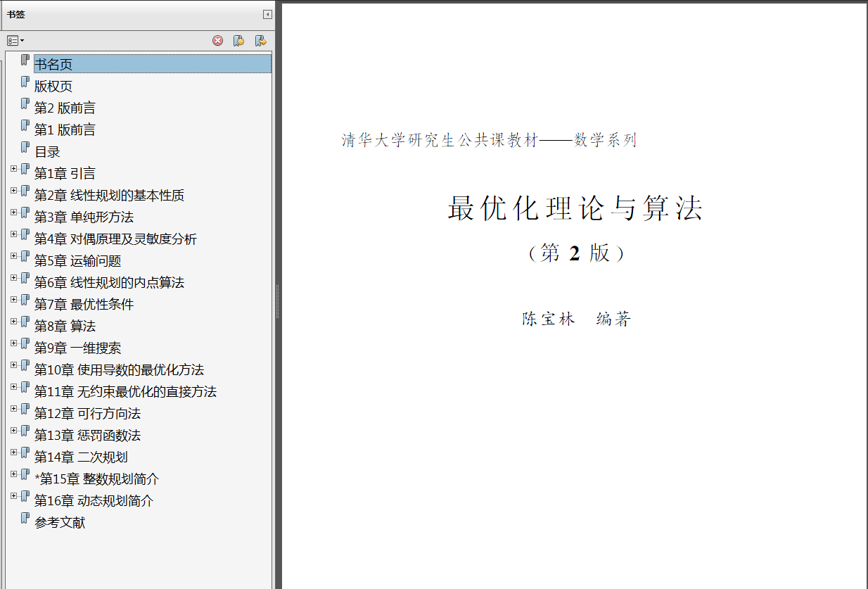Expand the 第16章 动态规划简介 bookmark
Viewport: 868px width, 589px height.
click(13, 496)
